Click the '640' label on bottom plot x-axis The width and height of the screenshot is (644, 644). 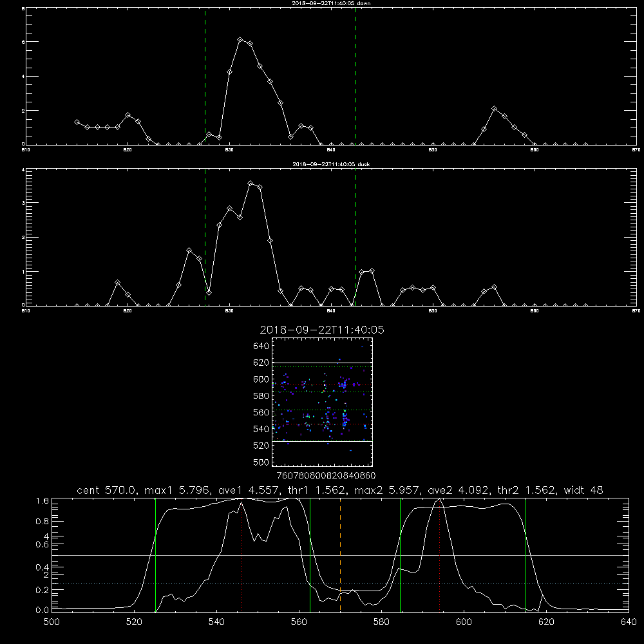click(629, 622)
